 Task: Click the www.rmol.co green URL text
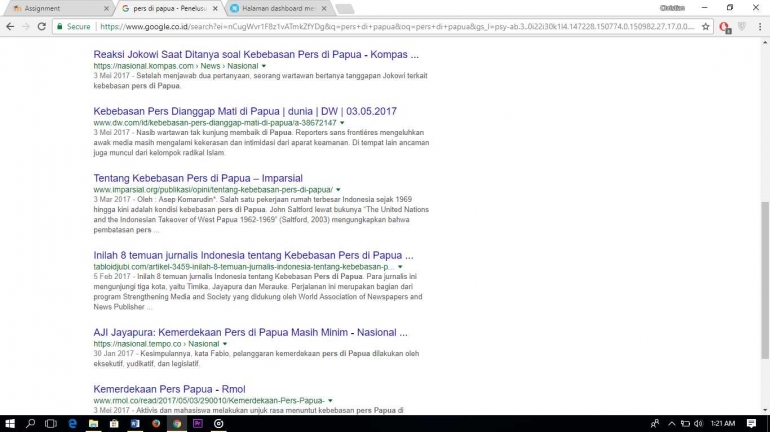[209, 401]
